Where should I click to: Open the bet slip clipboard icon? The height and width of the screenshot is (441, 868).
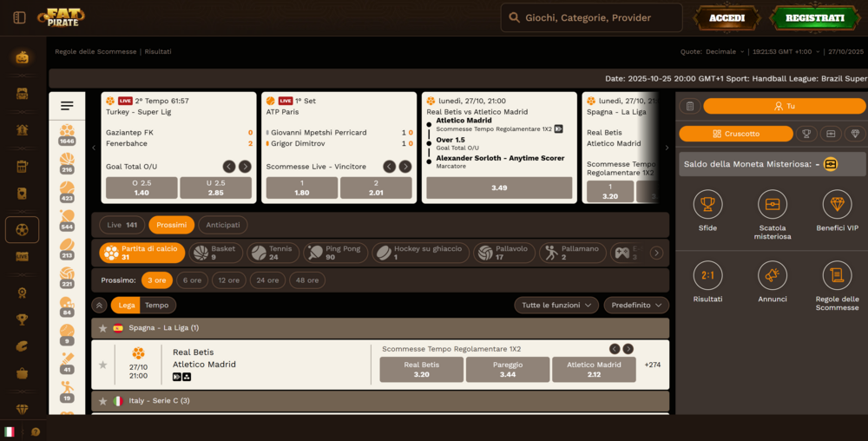pos(690,106)
